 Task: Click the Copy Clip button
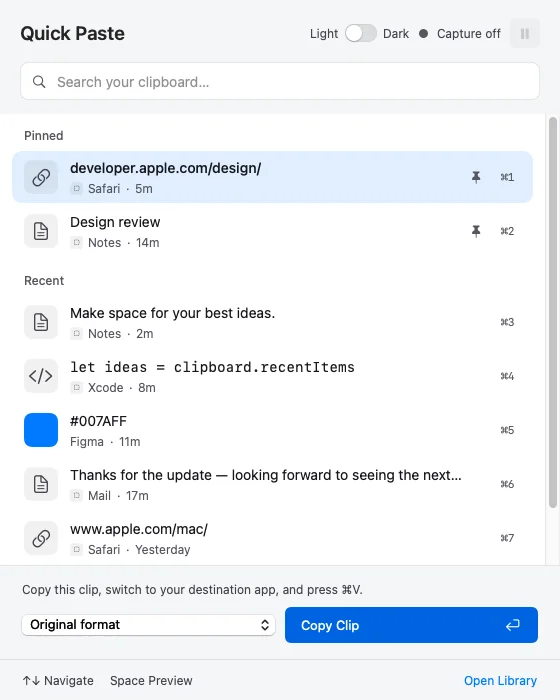[411, 625]
